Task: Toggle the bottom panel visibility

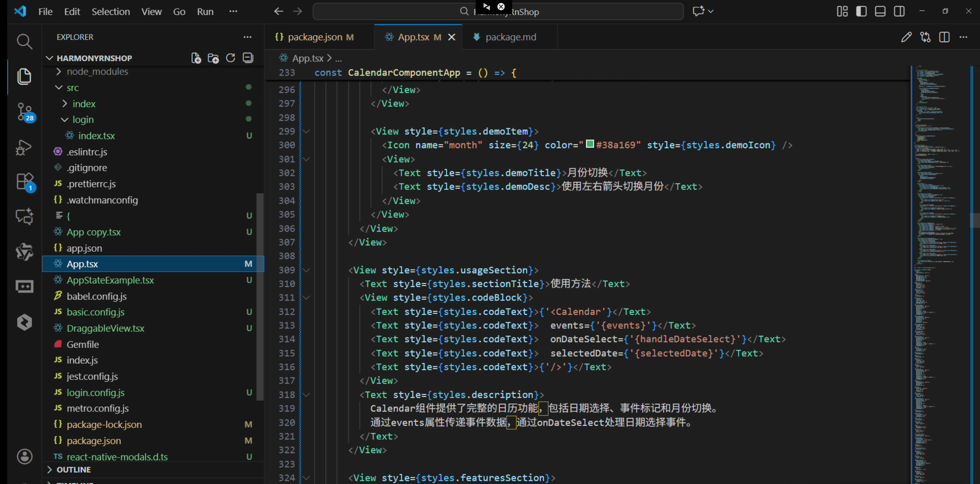Action: [880, 11]
